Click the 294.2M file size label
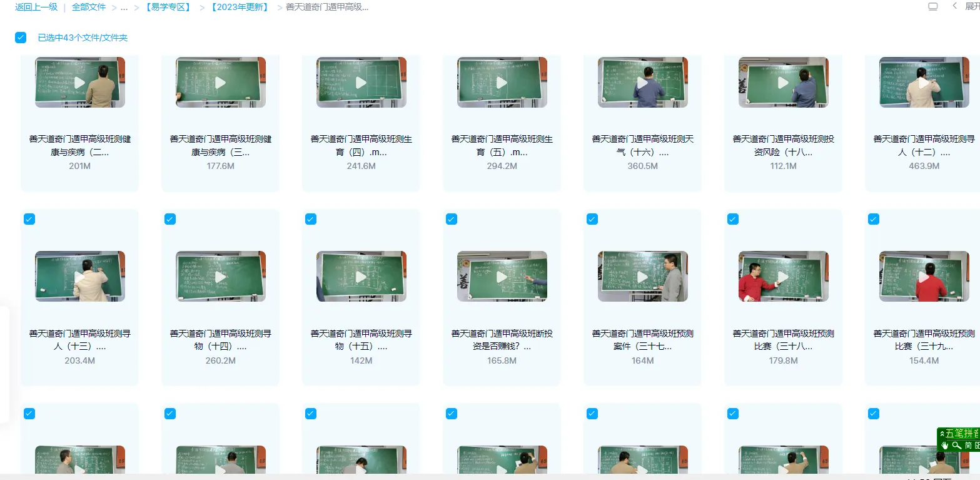 [502, 166]
